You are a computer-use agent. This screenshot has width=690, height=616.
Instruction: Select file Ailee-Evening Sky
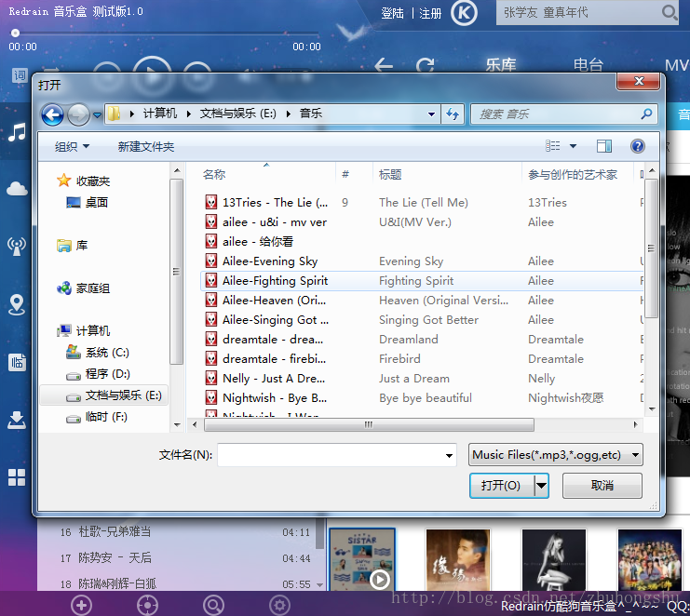tap(262, 261)
